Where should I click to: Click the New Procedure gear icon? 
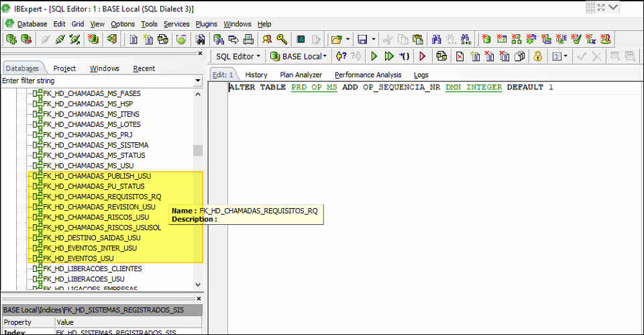click(x=531, y=40)
